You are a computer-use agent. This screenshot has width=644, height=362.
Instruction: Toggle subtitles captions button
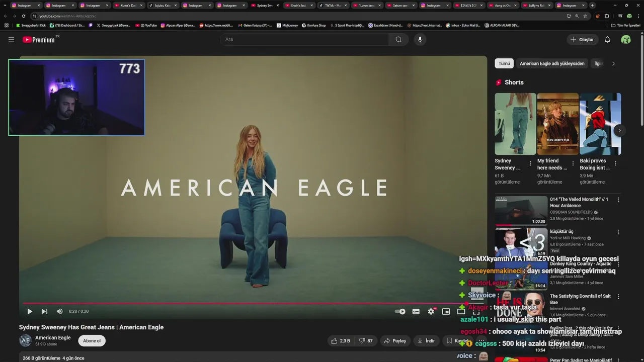(x=416, y=311)
